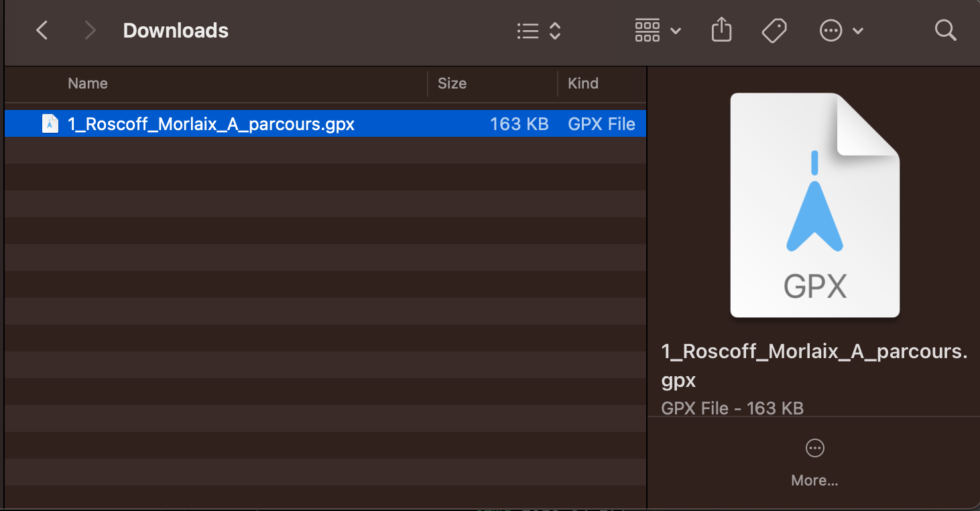The height and width of the screenshot is (511, 980).
Task: Go back with the left chevron
Action: click(x=42, y=30)
